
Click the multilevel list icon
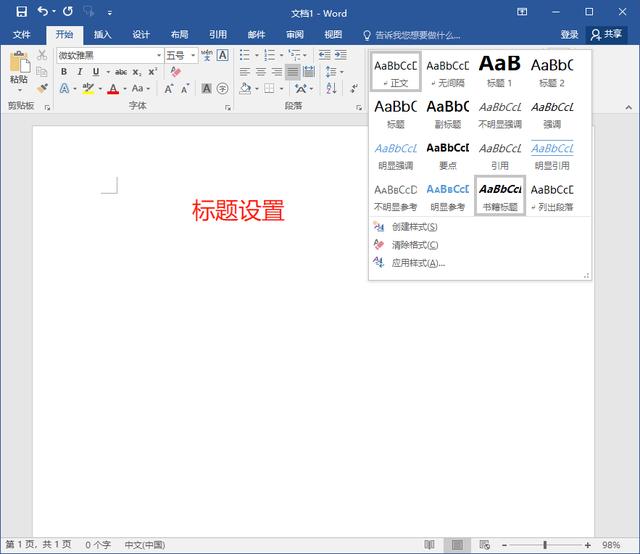(x=294, y=55)
